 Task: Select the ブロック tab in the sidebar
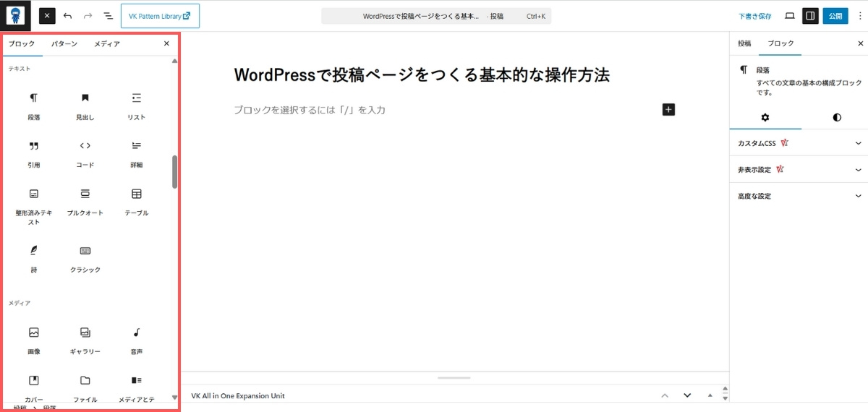point(780,43)
